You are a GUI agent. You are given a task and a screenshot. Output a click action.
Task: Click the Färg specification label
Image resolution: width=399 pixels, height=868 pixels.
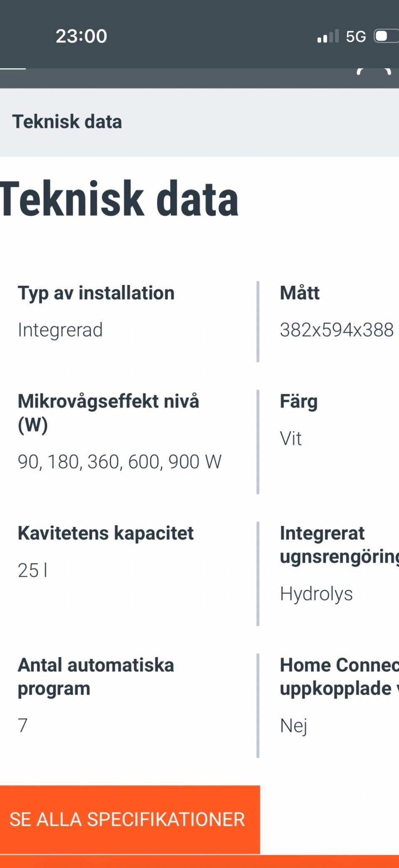(x=299, y=401)
